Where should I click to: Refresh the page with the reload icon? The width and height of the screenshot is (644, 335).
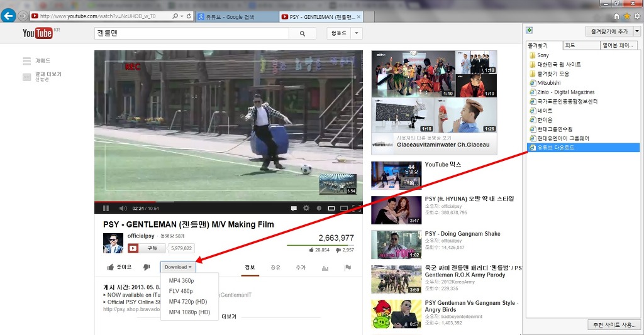coord(189,16)
